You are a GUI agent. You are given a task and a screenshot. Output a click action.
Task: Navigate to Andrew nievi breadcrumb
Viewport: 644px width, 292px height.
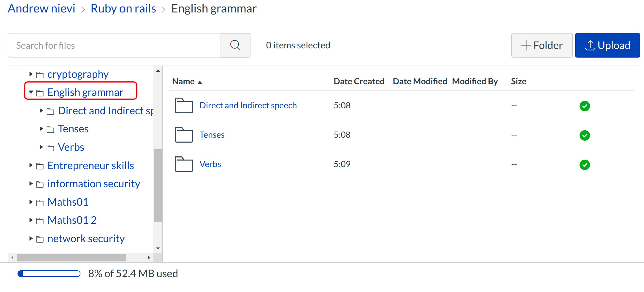point(42,9)
